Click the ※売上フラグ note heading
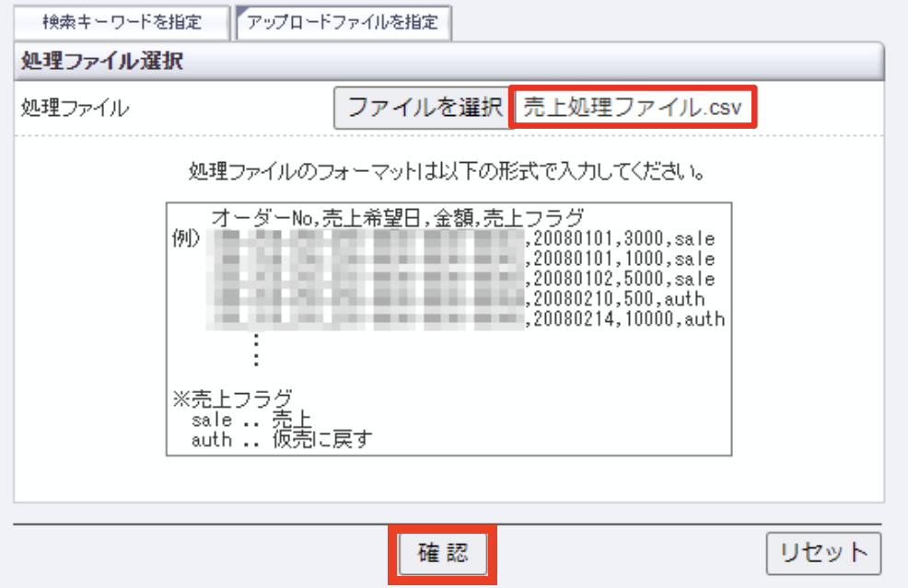 [x=232, y=398]
